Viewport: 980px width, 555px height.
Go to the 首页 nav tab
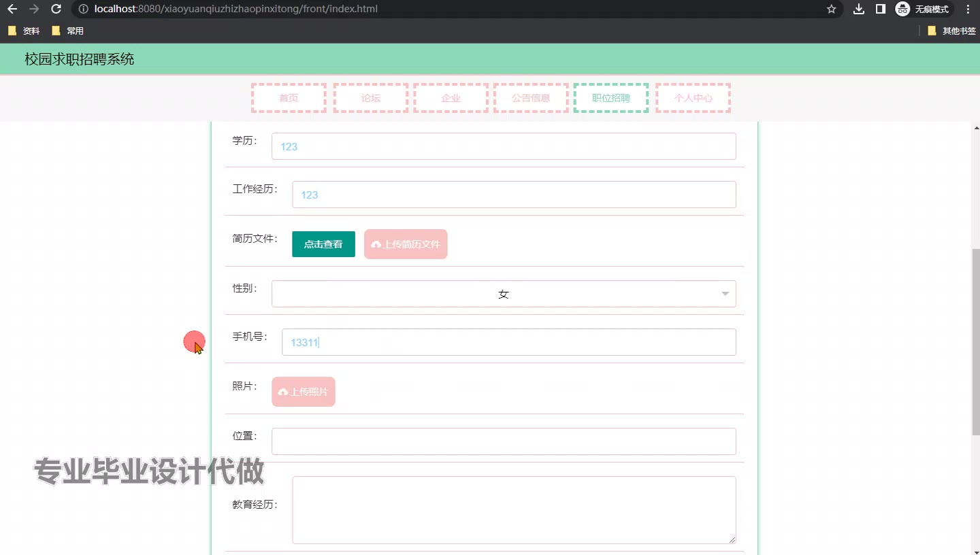tap(289, 98)
